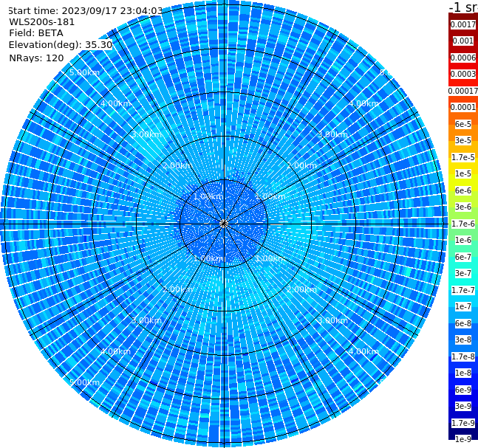Select the 6e-8 colorbar label
This screenshot has width=478, height=448.
pyautogui.click(x=463, y=323)
